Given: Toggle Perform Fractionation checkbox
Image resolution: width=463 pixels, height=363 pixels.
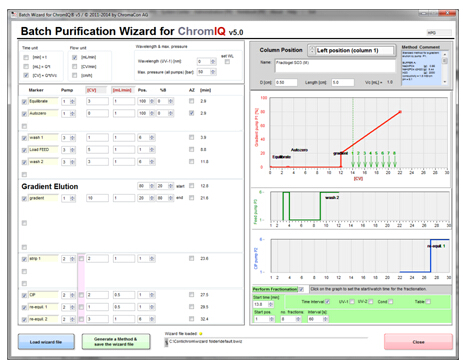Looking at the screenshot, I should (x=301, y=289).
